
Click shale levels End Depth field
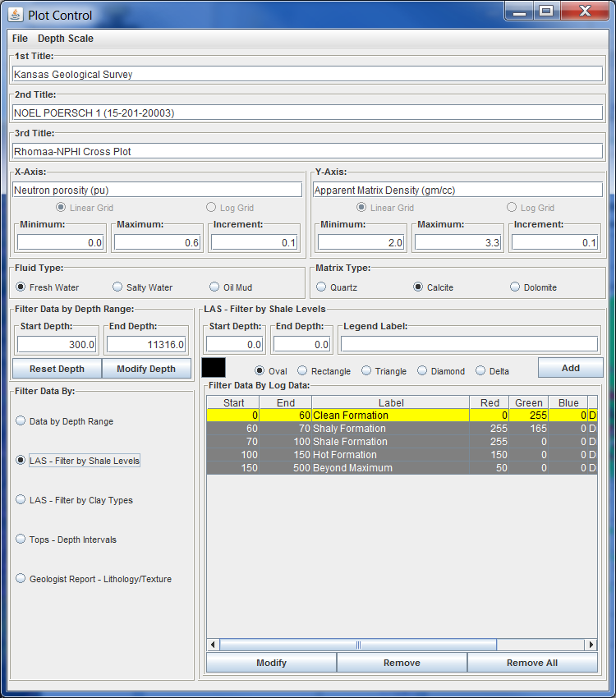(x=301, y=345)
